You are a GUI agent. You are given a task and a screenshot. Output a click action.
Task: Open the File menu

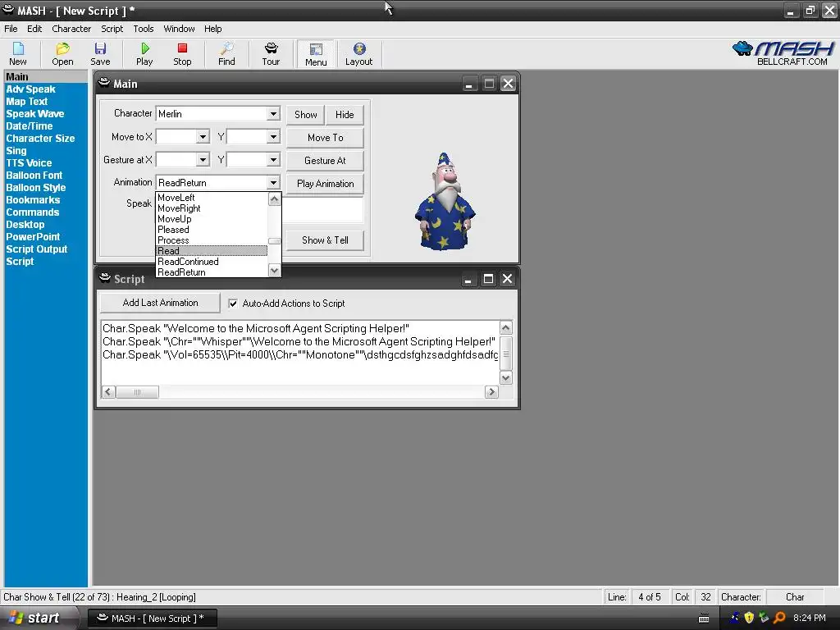pos(11,29)
